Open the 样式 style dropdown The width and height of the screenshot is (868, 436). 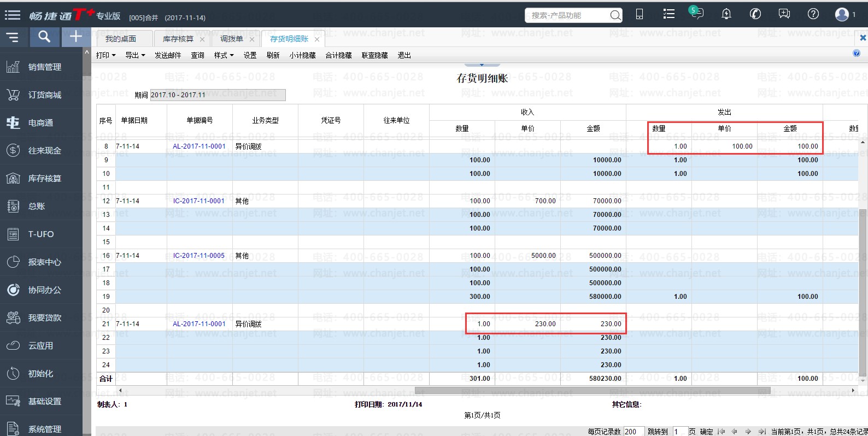click(x=224, y=55)
